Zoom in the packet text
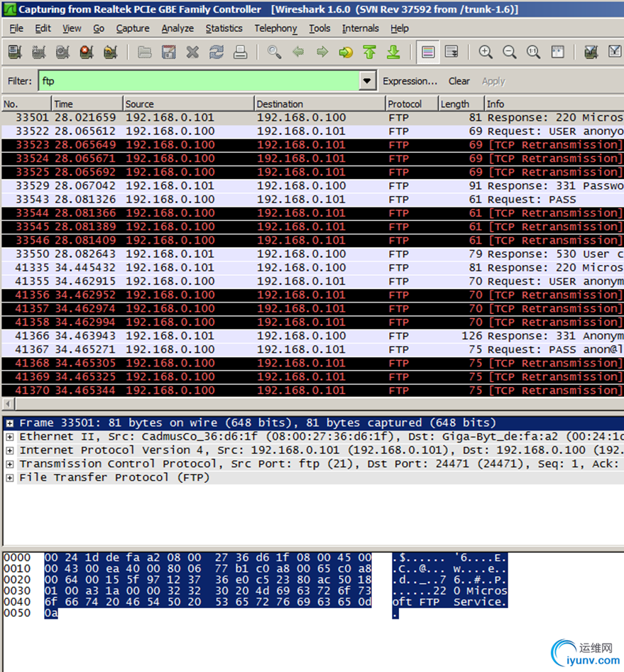Viewport: 624px width, 672px height. tap(486, 52)
